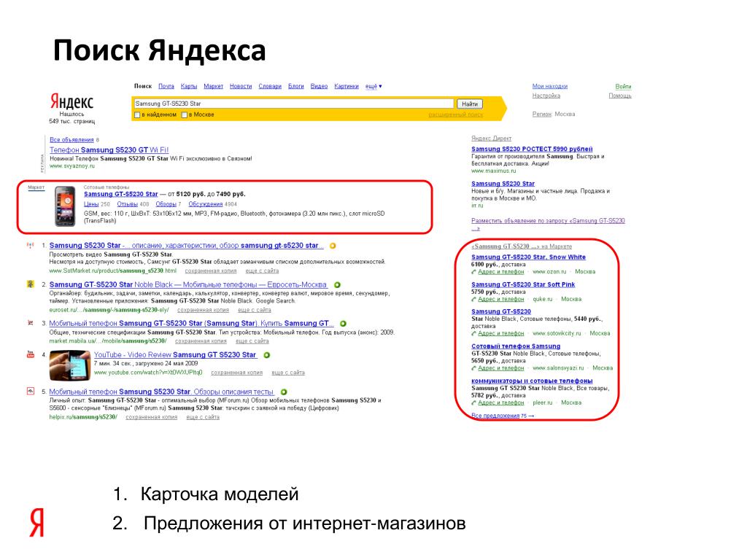Expand the 'ещё' services dropdown
Screen dimensions: 747x560
(x=373, y=86)
